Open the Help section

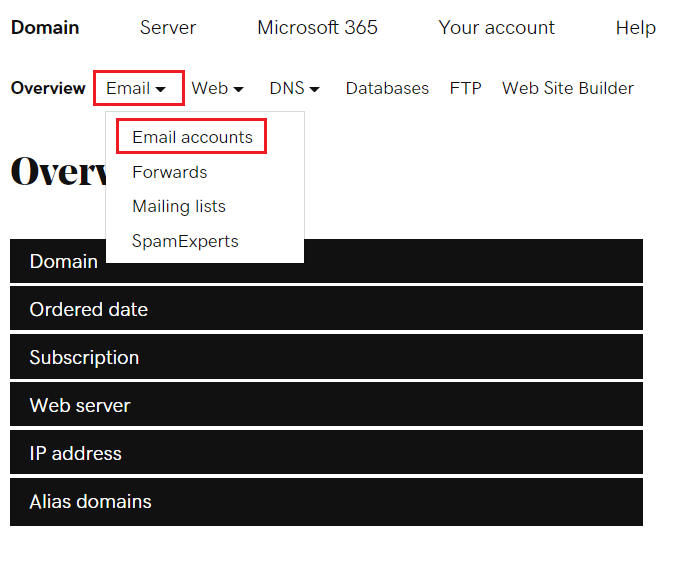(x=636, y=28)
